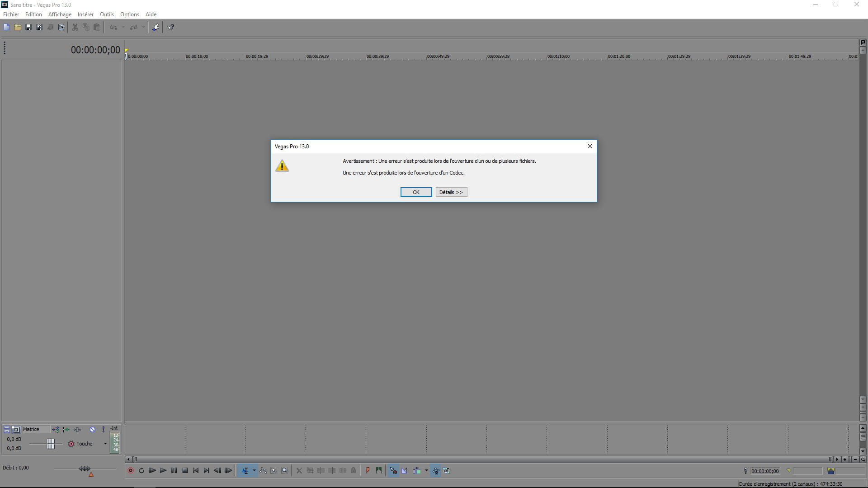Go to project start button
868x488 pixels.
[x=196, y=470]
